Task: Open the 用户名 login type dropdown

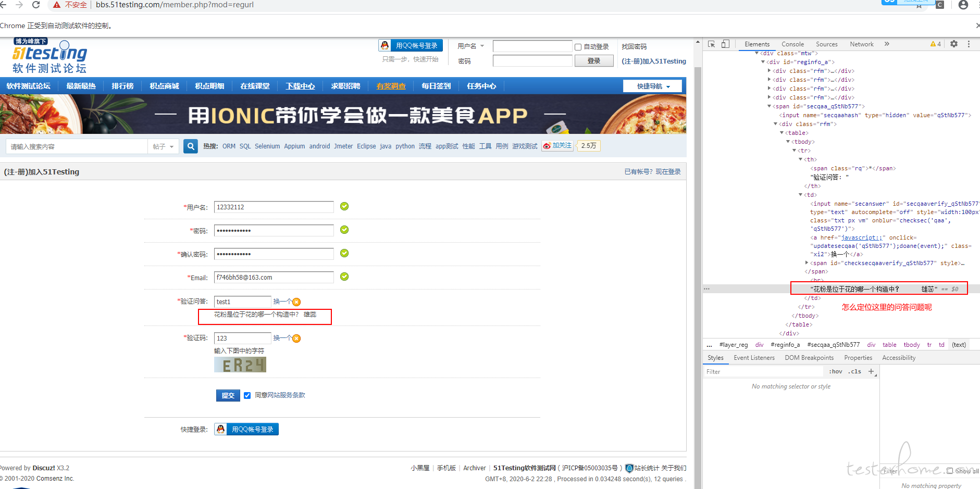Action: 471,46
